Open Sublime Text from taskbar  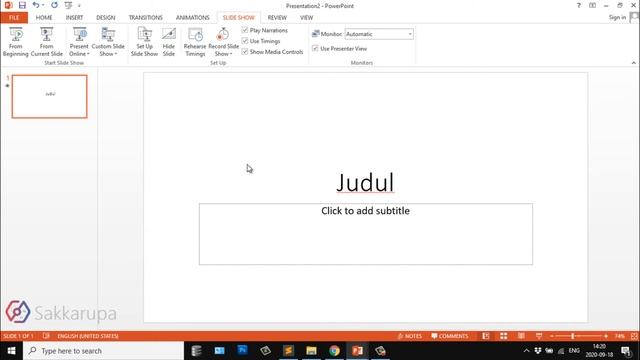pos(288,351)
